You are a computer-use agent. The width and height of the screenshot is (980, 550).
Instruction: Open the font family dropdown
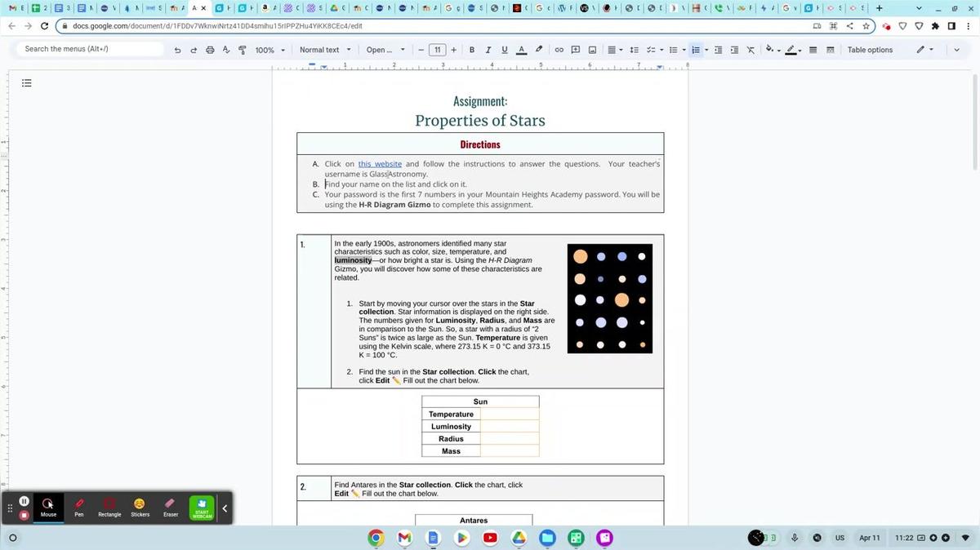(385, 50)
